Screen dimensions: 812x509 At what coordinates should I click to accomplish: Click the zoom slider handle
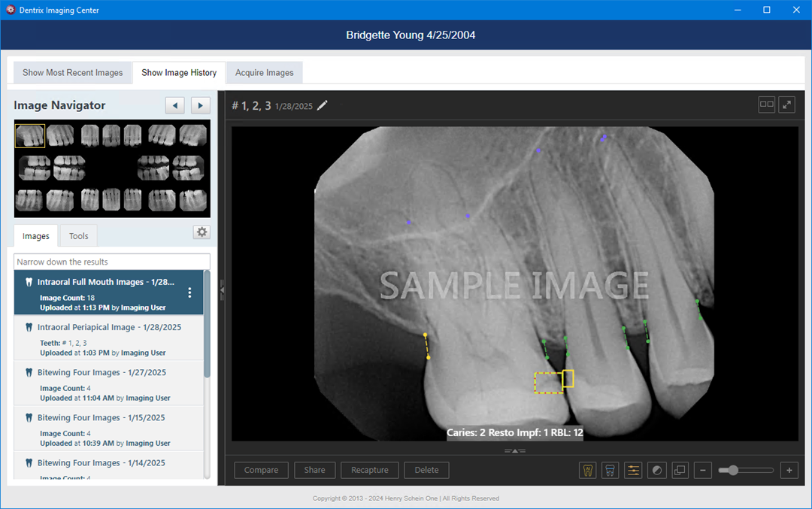732,471
